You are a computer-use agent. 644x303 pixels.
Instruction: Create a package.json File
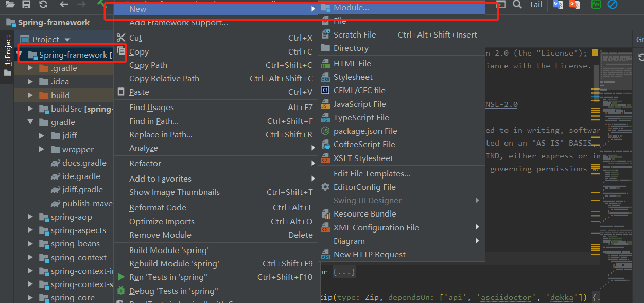click(401, 131)
